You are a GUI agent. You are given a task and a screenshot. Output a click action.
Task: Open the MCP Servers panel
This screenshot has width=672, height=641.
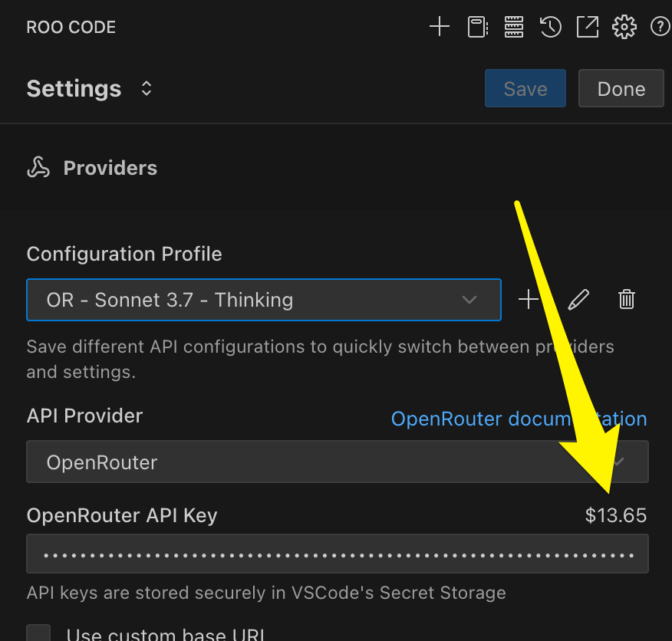(513, 26)
